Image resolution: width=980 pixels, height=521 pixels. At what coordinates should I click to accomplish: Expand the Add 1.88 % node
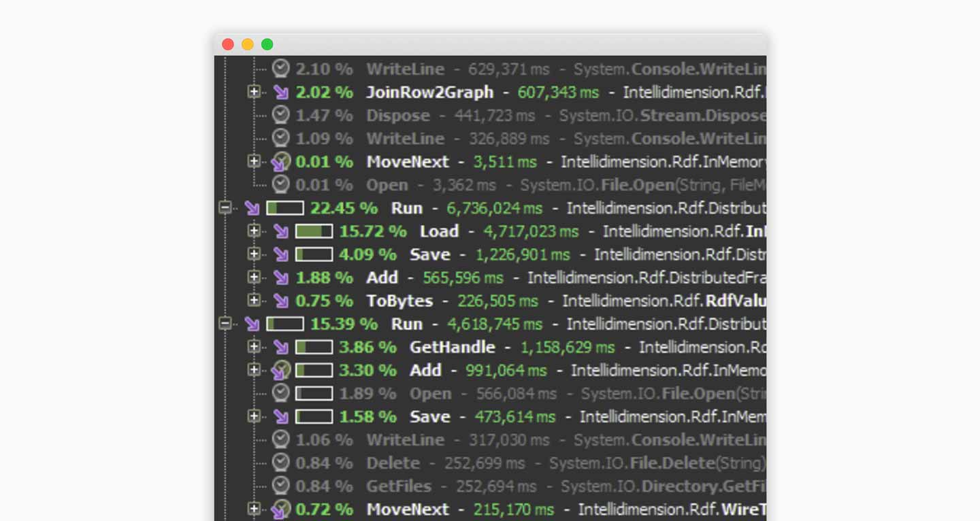pos(254,277)
